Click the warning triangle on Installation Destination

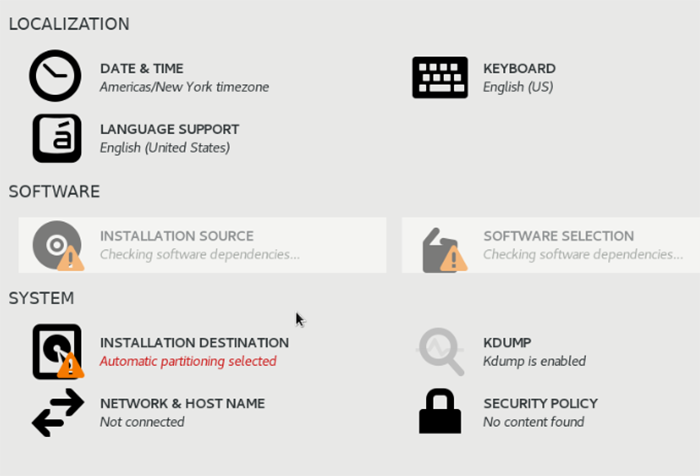click(x=71, y=365)
